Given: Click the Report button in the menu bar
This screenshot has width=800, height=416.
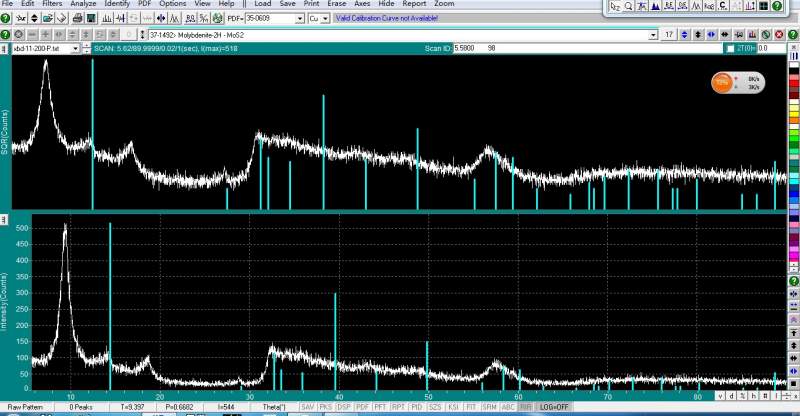Looking at the screenshot, I should (x=414, y=4).
